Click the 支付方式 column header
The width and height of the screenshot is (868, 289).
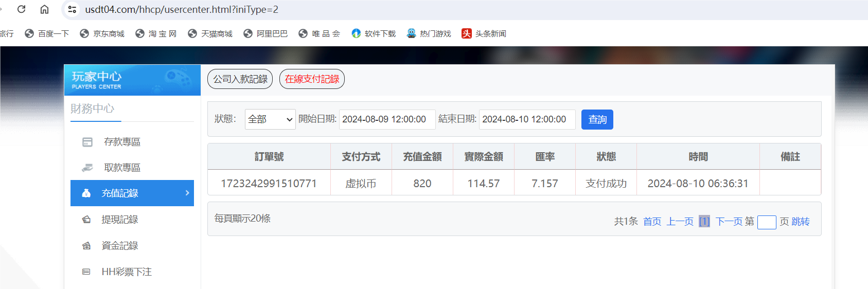click(361, 157)
